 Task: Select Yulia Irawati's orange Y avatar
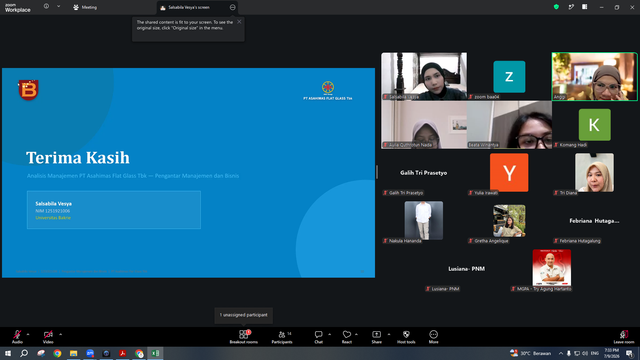point(509,173)
